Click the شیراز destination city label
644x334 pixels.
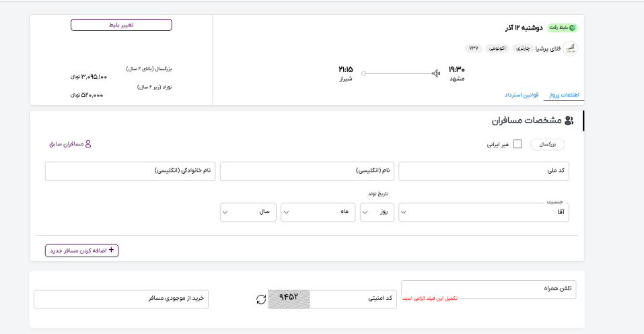click(346, 79)
